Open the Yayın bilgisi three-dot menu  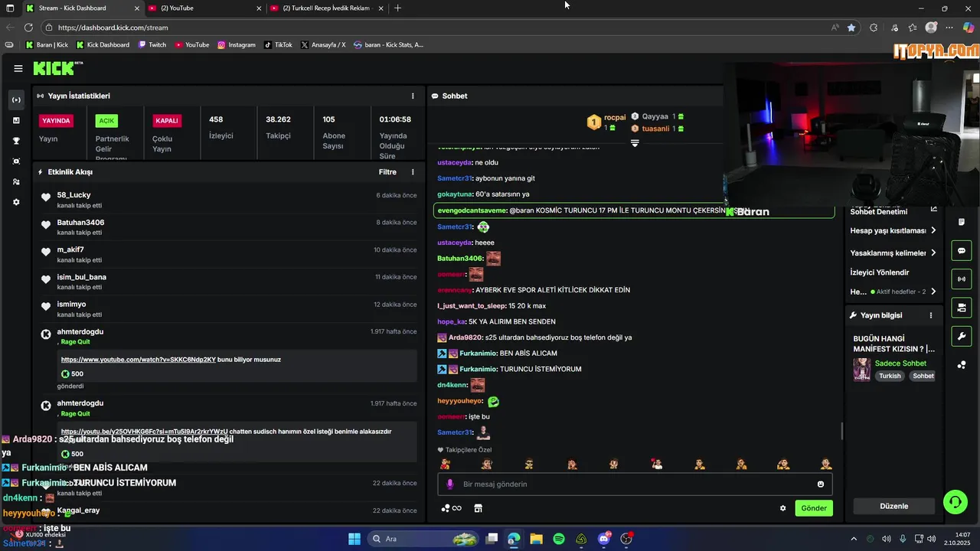click(931, 315)
